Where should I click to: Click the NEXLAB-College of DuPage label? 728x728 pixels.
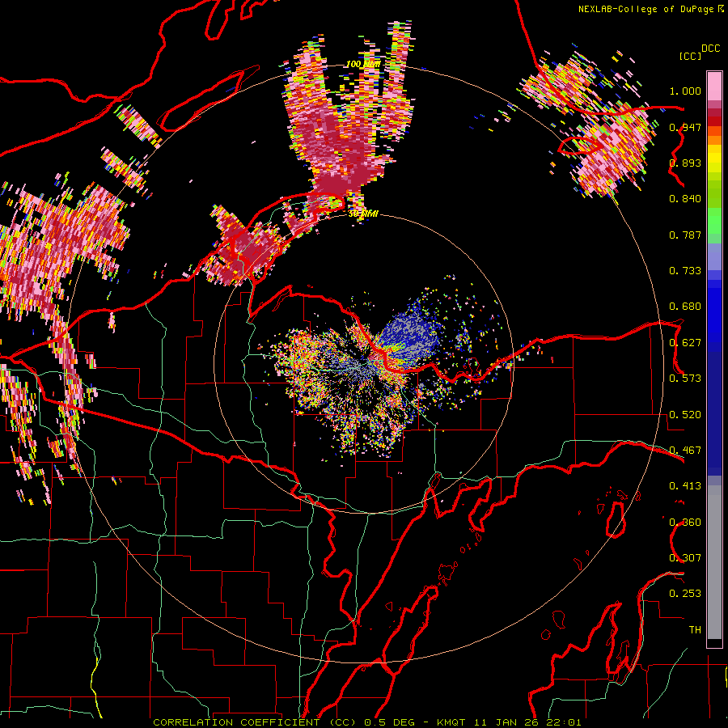point(647,9)
